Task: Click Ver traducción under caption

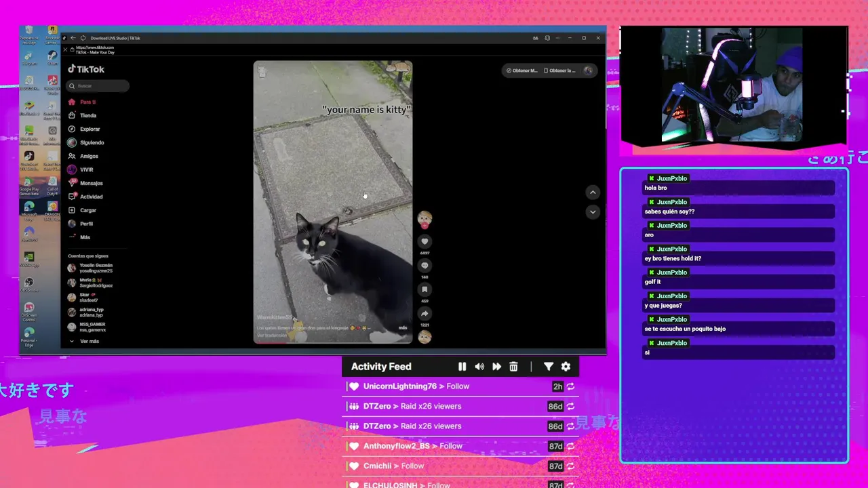Action: tap(271, 335)
